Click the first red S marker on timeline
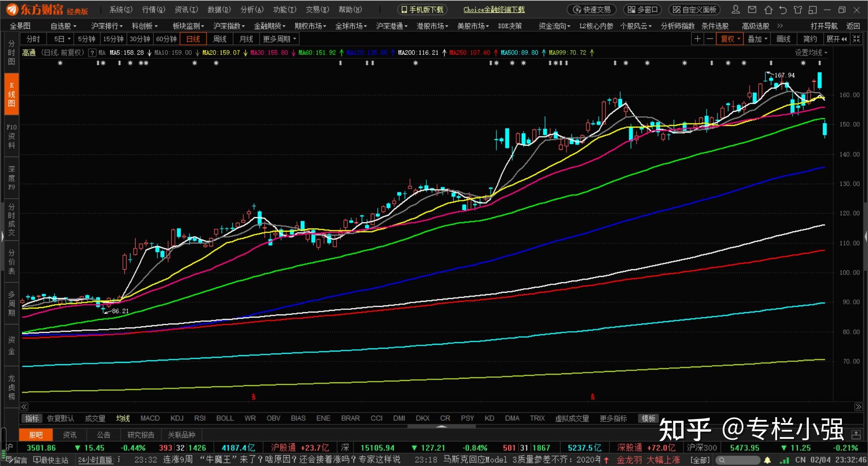868x466 pixels. click(x=254, y=397)
